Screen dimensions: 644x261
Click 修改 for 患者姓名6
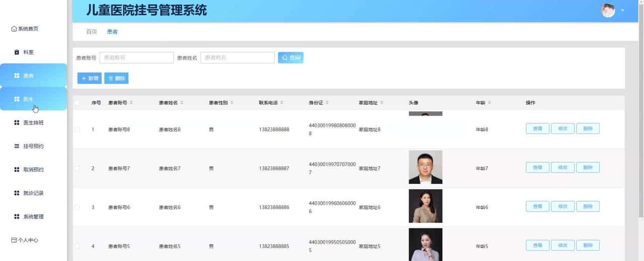(x=562, y=206)
